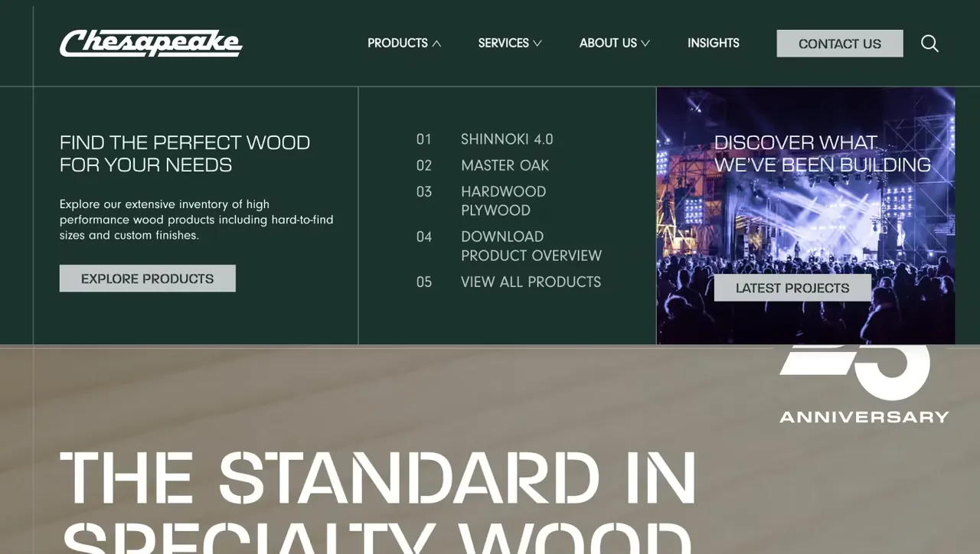Open the search magnifier icon
Screen dimensions: 980x554
(x=929, y=44)
